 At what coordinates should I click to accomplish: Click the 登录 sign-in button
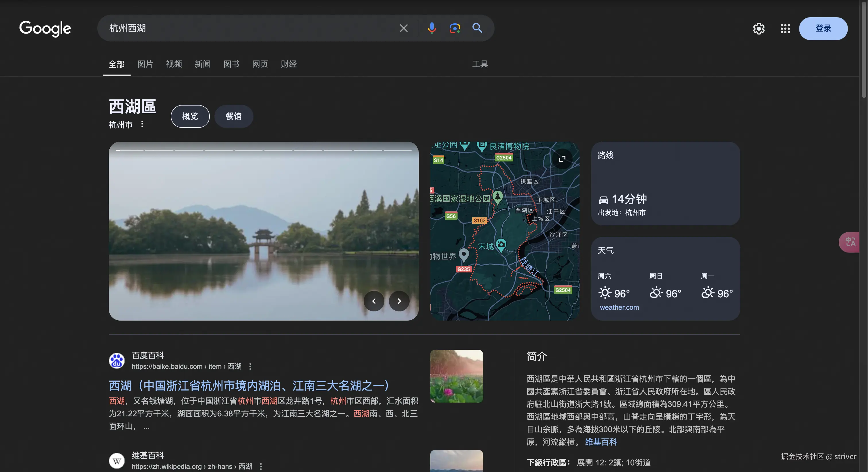(823, 29)
